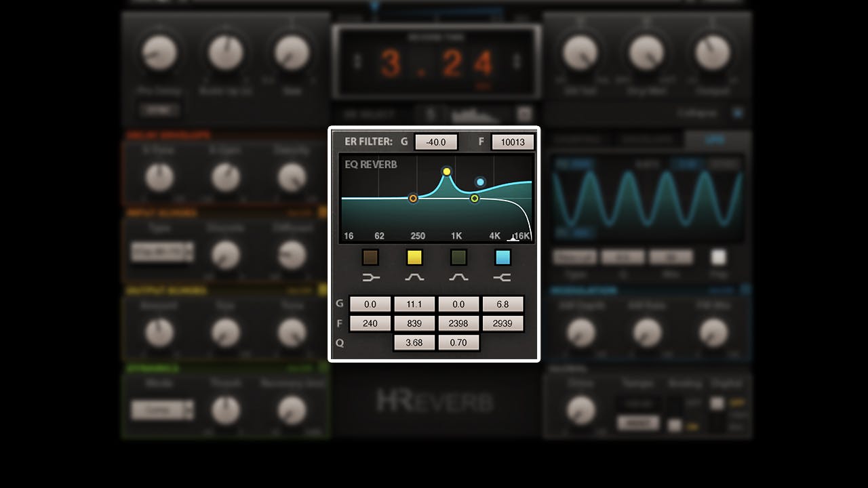
Task: Click the yellow node on the EQ curve
Action: 447,171
